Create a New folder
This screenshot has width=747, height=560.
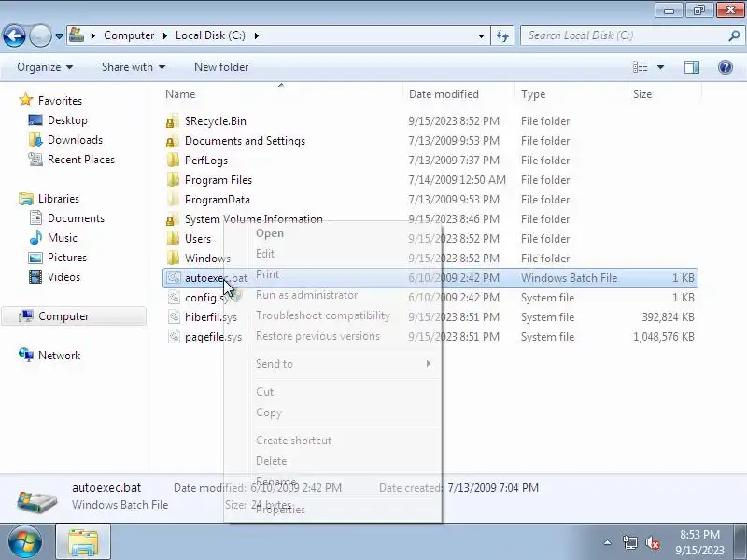(x=221, y=67)
